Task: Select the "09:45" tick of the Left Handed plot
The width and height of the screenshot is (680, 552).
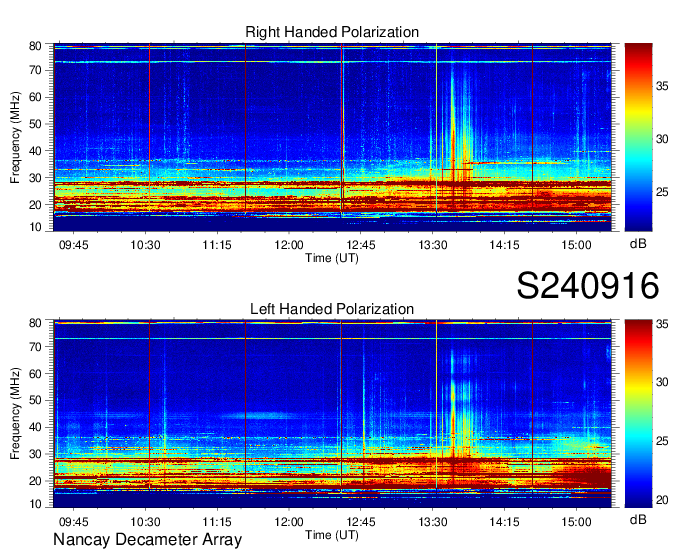Action: [x=73, y=522]
